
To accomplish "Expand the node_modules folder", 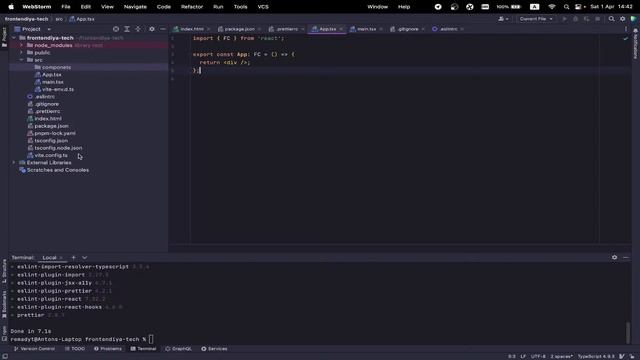I will (x=21, y=45).
